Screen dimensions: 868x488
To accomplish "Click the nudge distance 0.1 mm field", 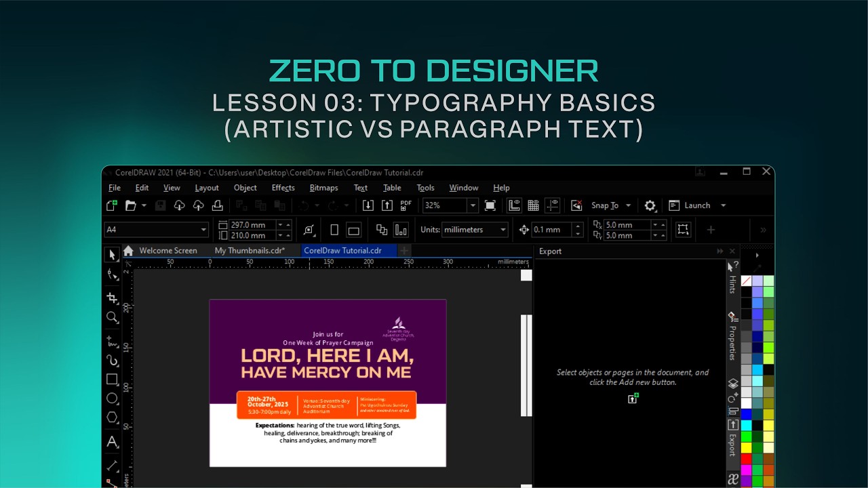I will (x=553, y=230).
